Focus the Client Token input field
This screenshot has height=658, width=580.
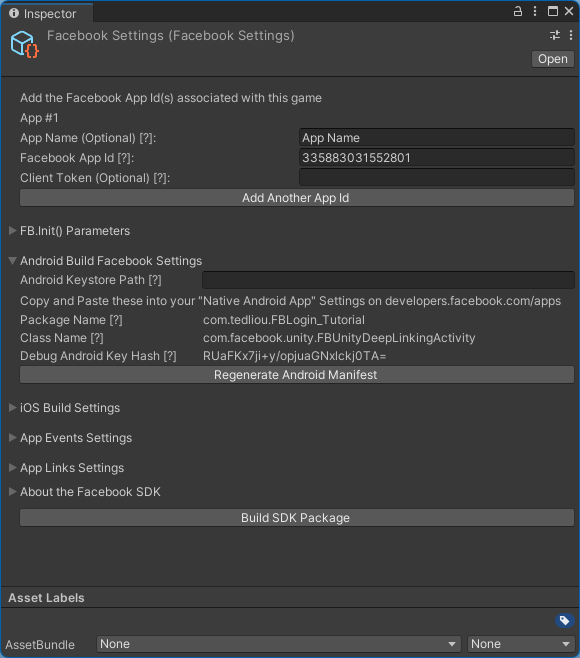(436, 178)
